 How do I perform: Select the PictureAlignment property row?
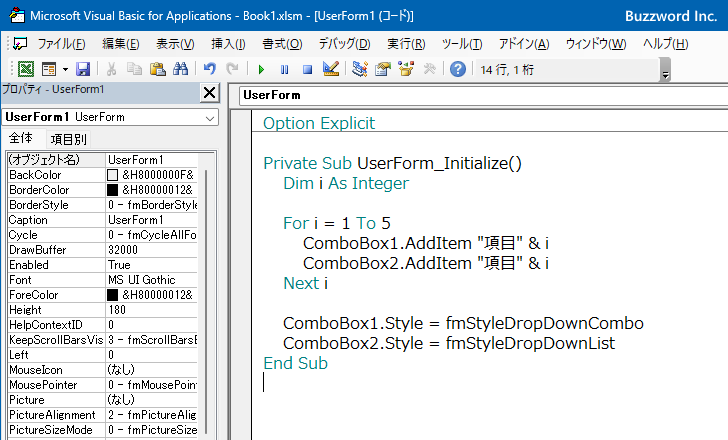coord(103,415)
